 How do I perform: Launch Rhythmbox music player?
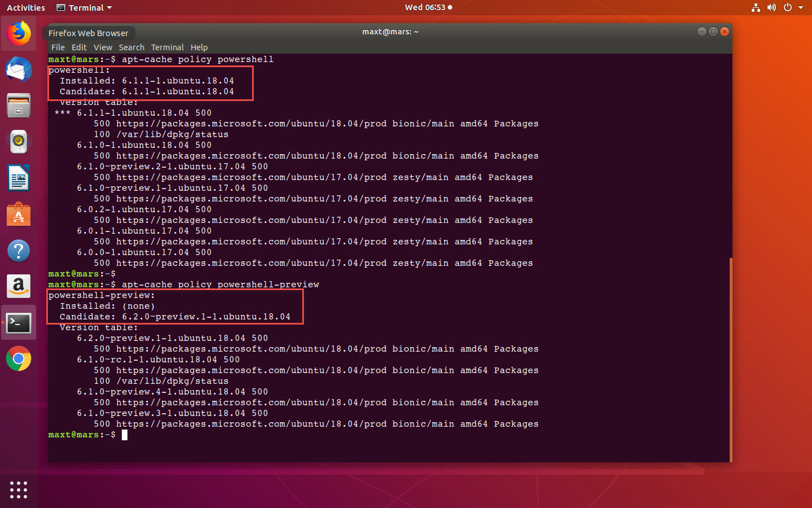19,142
